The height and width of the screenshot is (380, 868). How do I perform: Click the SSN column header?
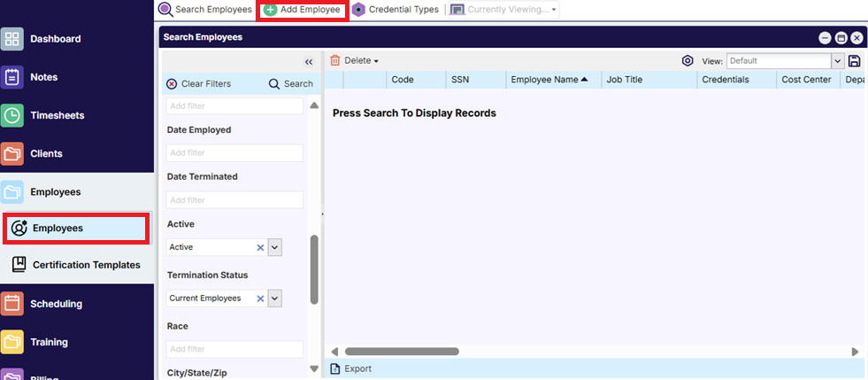click(475, 80)
